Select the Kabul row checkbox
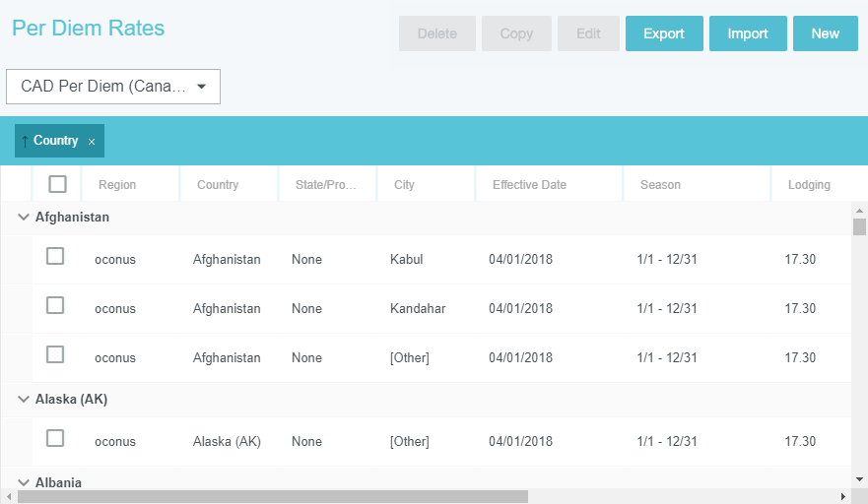 click(x=55, y=256)
